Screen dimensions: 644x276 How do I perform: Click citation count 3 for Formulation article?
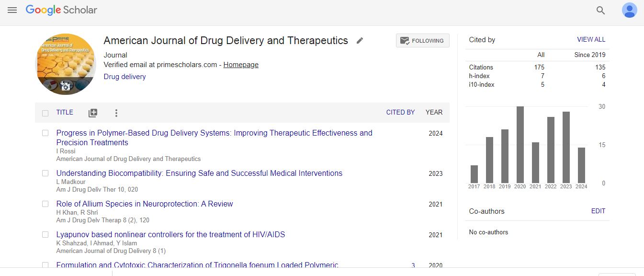coord(413,265)
